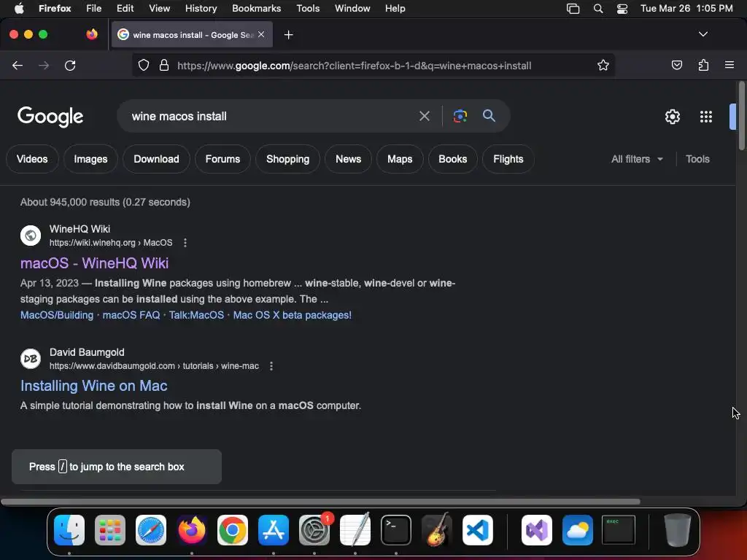Launch Finder from the dock
Viewport: 747px width, 560px height.
pos(69,530)
